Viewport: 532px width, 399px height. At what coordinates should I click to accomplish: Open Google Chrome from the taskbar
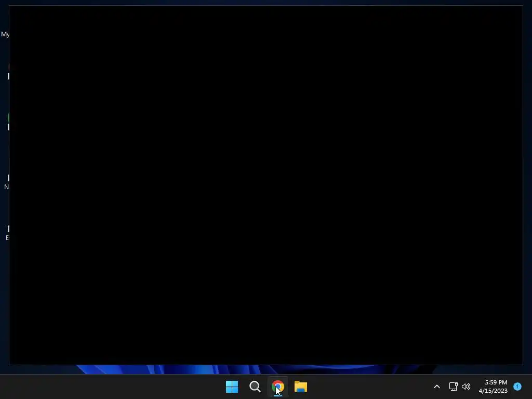coord(278,387)
